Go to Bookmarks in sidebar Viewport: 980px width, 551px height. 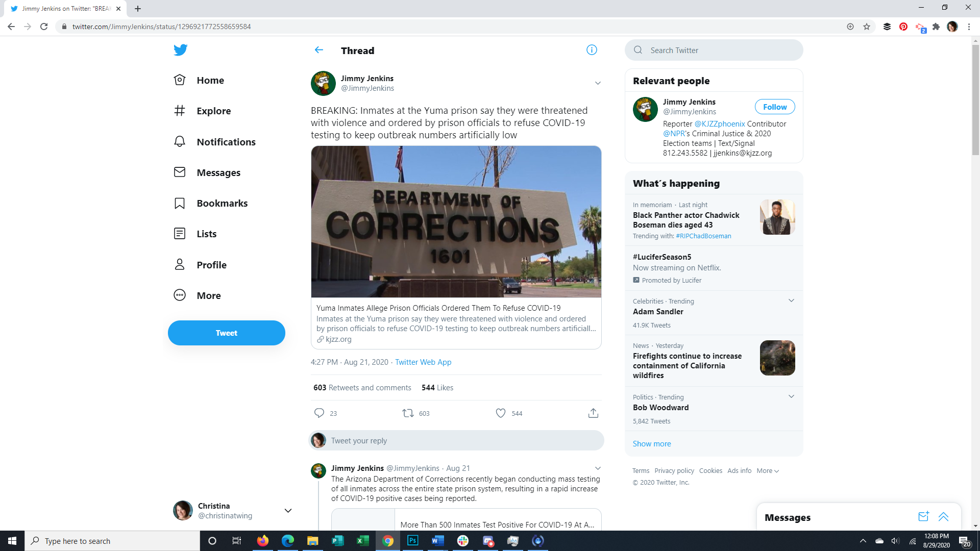click(222, 203)
